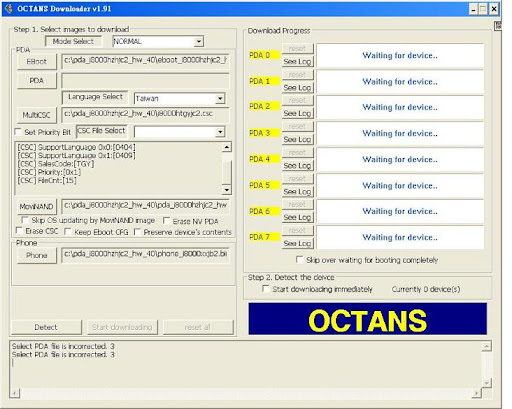Open the Taiwan language dropdown
512x409 pixels.
(220, 98)
